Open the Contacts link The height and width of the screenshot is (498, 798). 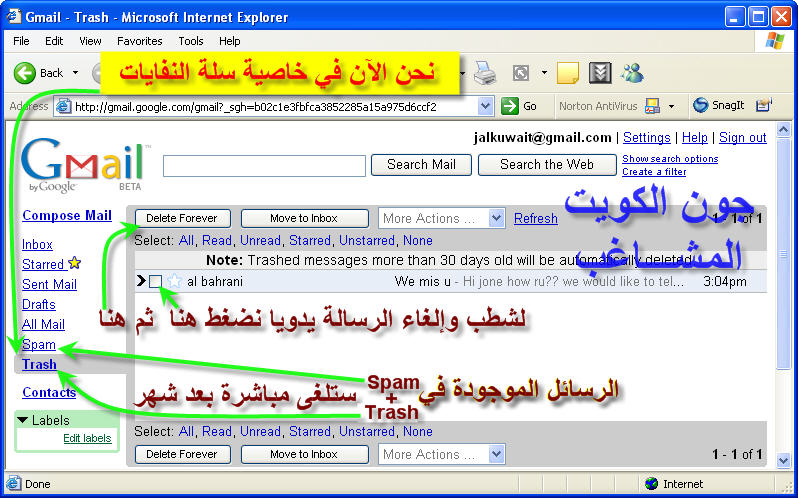tap(49, 393)
